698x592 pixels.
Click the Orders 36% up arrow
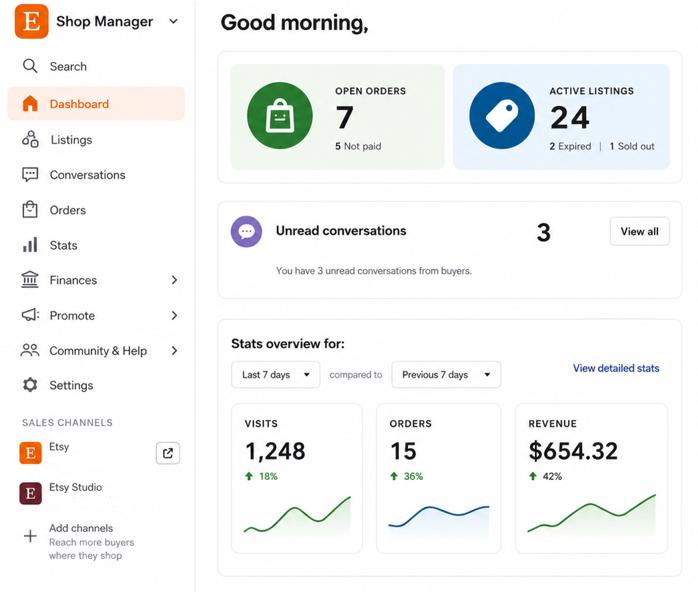[x=394, y=476]
